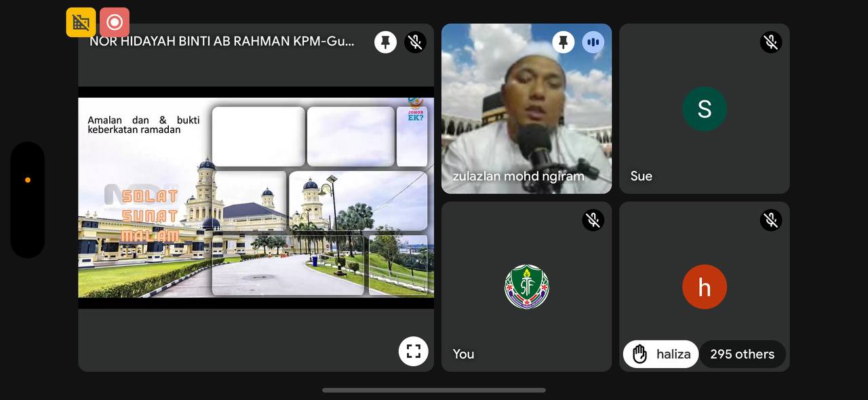Open the 295 others participant list

(x=742, y=354)
